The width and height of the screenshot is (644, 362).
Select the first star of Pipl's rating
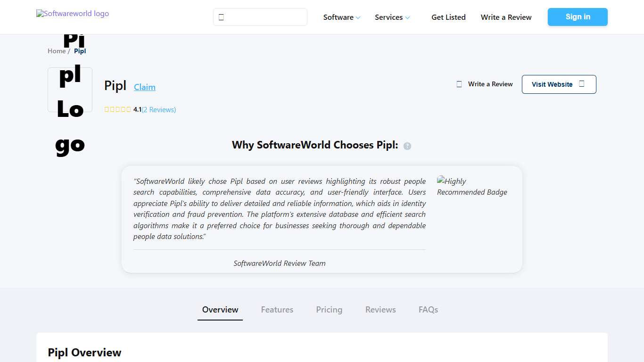pos(107,109)
